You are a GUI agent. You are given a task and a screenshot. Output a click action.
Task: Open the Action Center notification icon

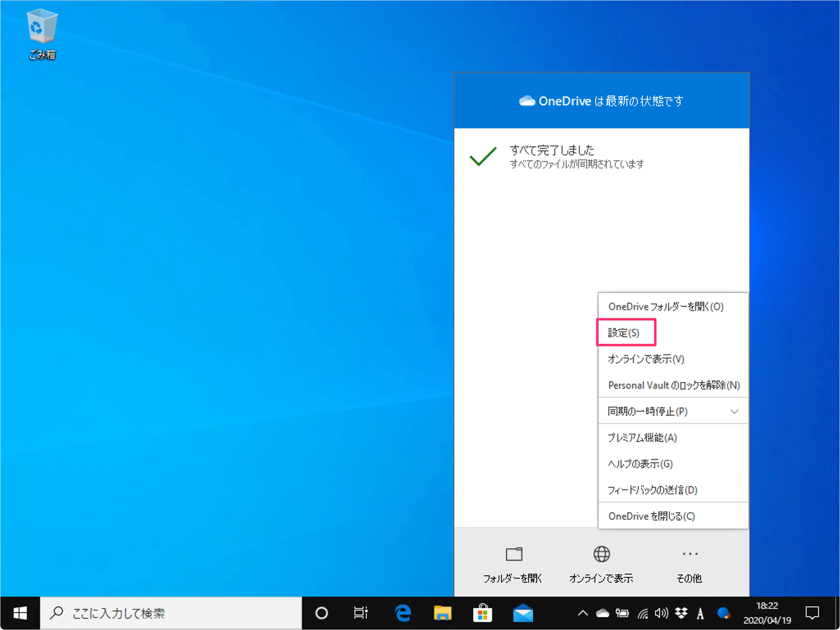coord(812,613)
